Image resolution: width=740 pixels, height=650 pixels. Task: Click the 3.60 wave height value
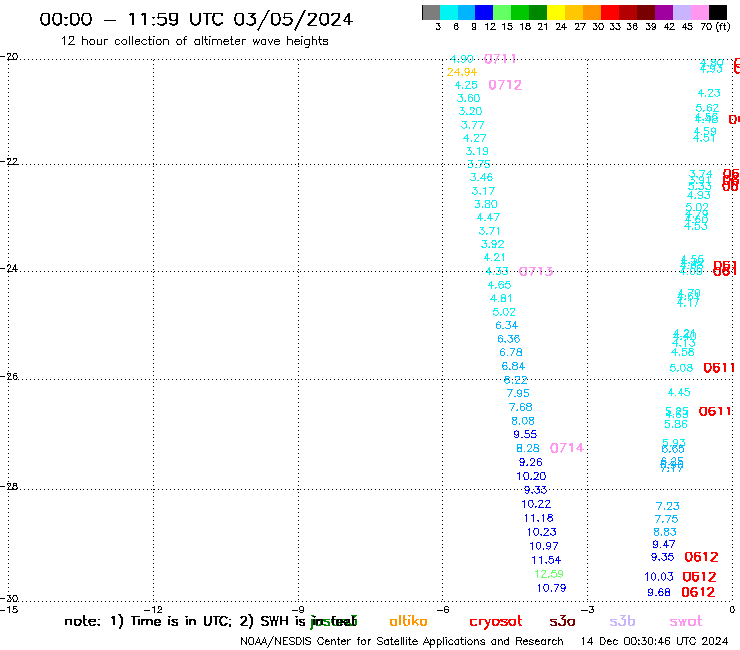tap(469, 98)
